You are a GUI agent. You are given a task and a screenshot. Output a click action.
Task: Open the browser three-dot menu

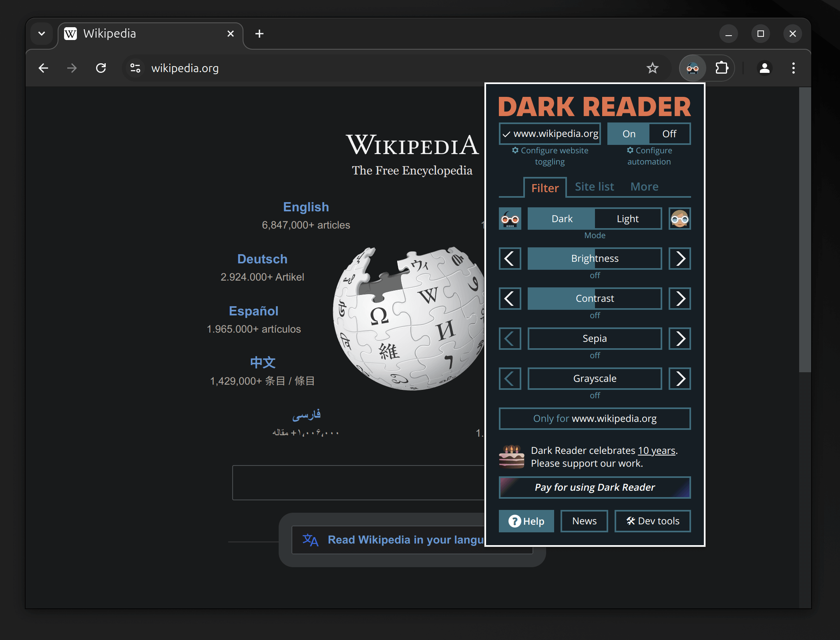click(x=793, y=68)
